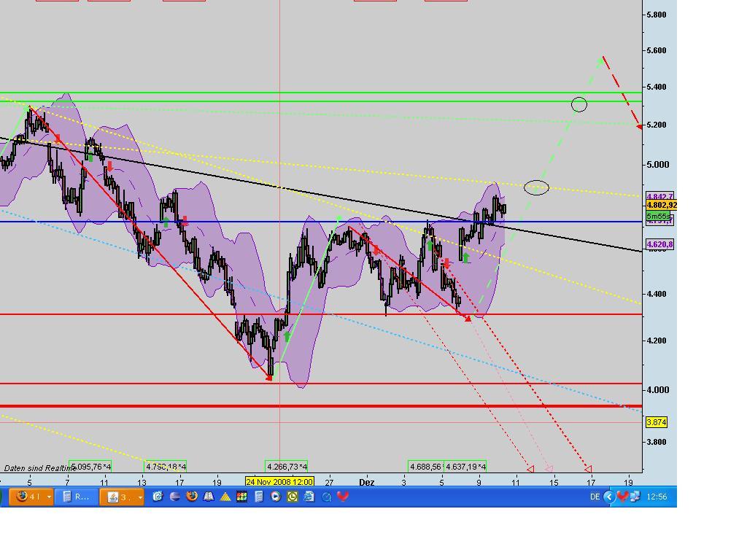
Task: Click the crosshair date label 24 Nov 2008 12:00
Action: (x=279, y=481)
